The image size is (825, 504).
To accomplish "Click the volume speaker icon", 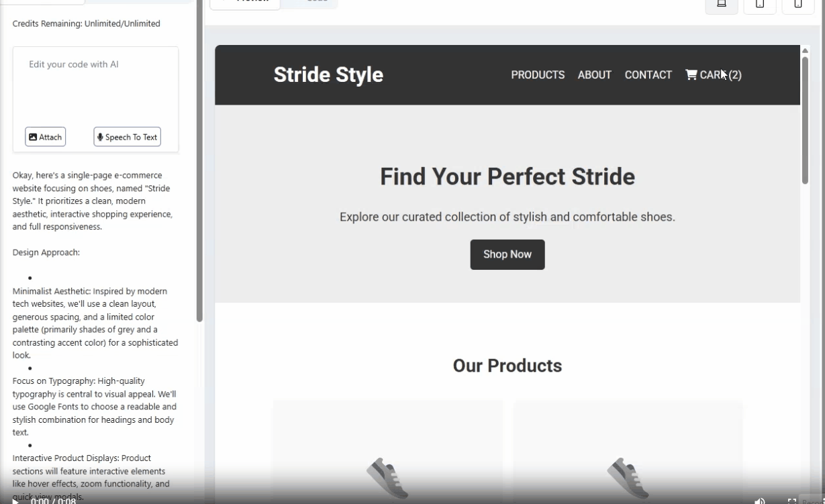I will tap(759, 500).
